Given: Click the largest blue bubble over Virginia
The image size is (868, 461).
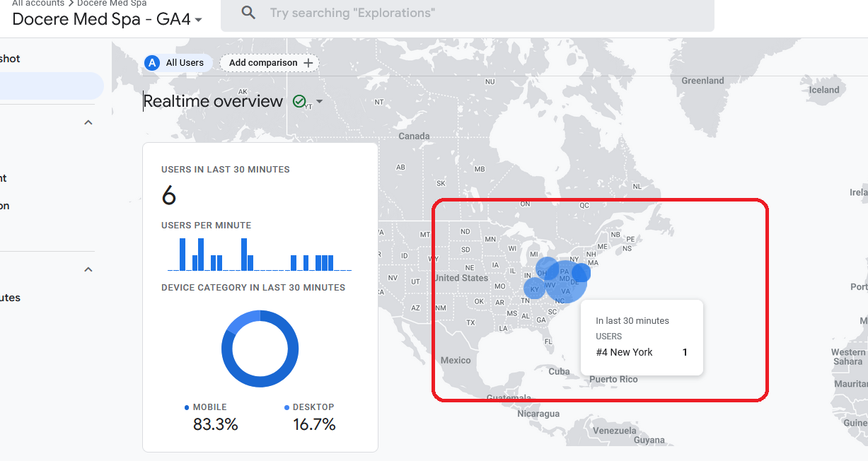Looking at the screenshot, I should pos(567,281).
